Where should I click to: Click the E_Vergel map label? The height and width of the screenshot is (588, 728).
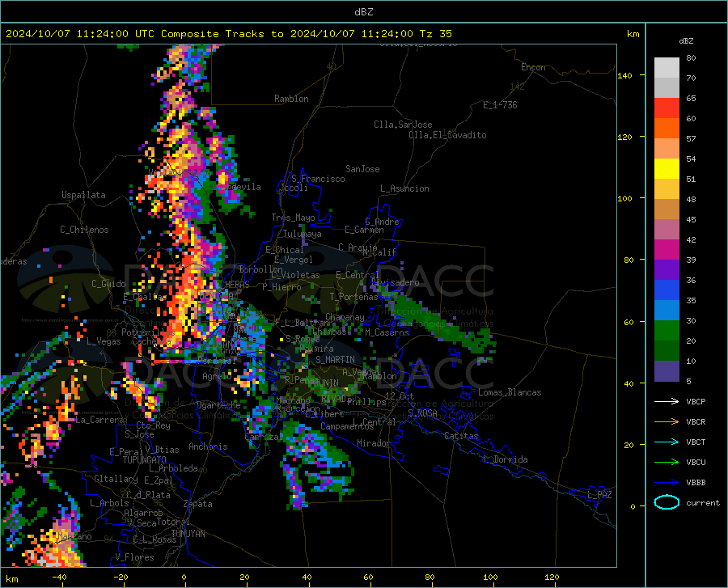(294, 260)
